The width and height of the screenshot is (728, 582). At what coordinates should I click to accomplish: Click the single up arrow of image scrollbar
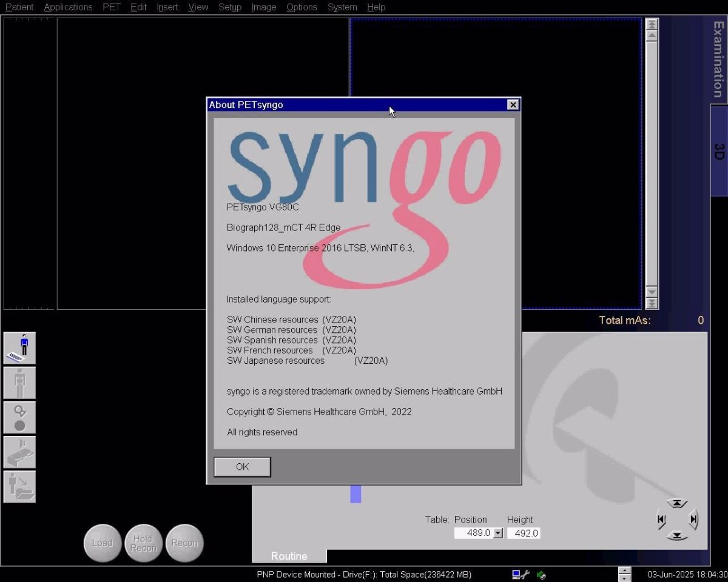(x=652, y=36)
